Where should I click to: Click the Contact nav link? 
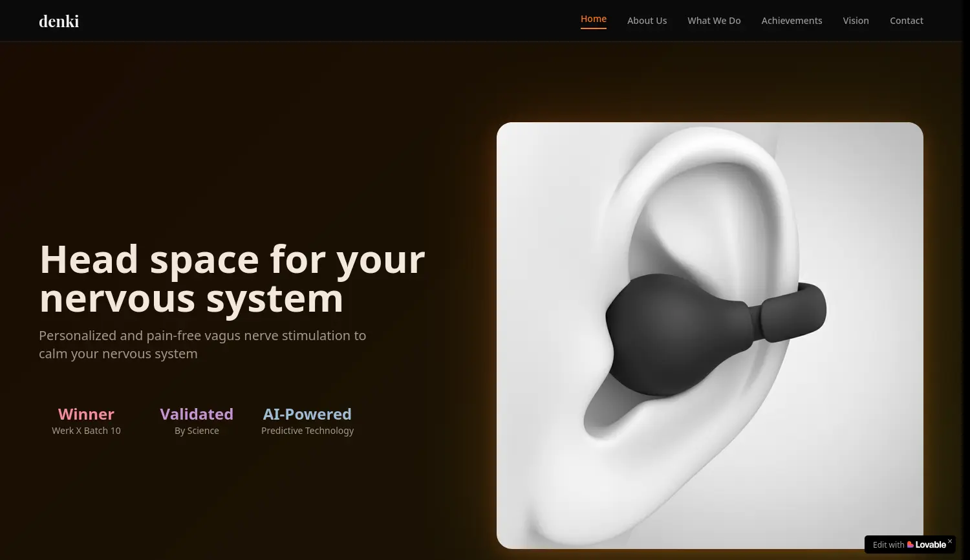pyautogui.click(x=906, y=21)
